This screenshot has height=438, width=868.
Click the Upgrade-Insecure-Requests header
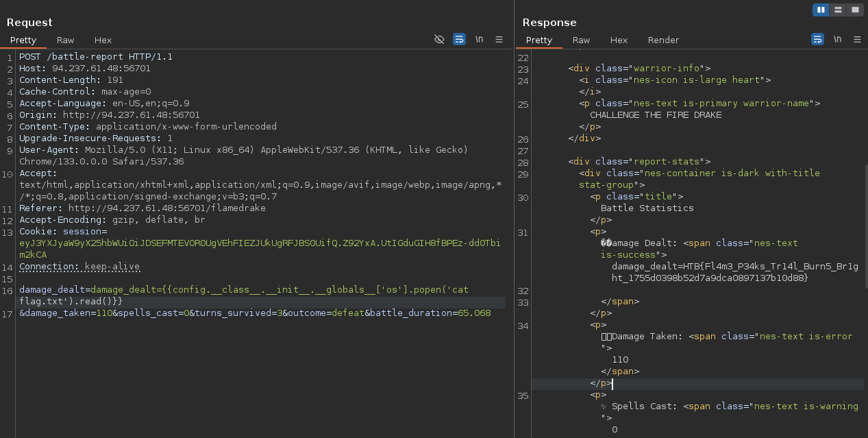[96, 138]
